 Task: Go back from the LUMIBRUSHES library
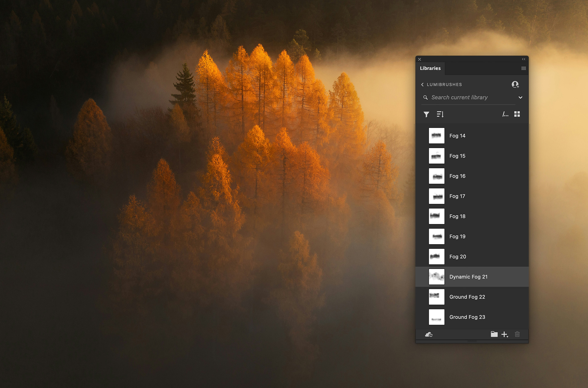422,85
